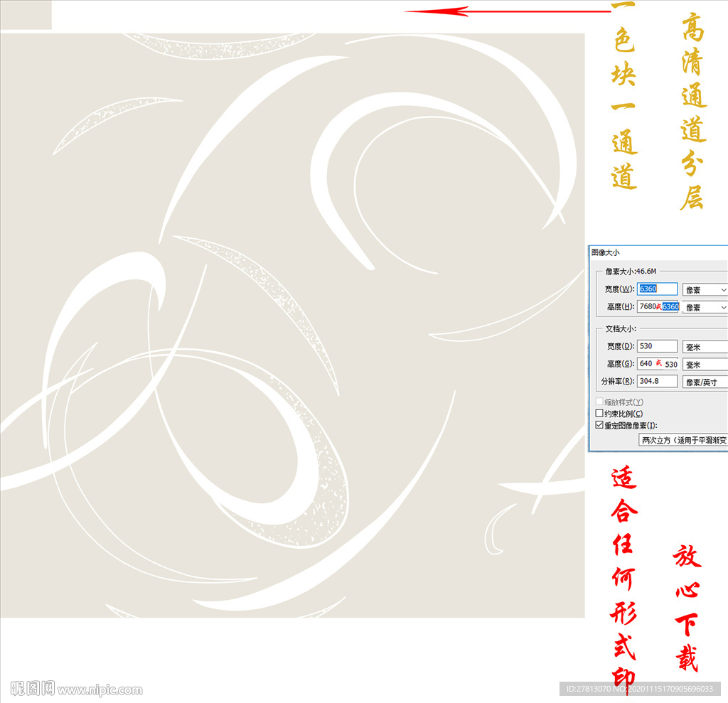Click the pixel height field showing 7680
The image size is (728, 703).
tap(658, 306)
